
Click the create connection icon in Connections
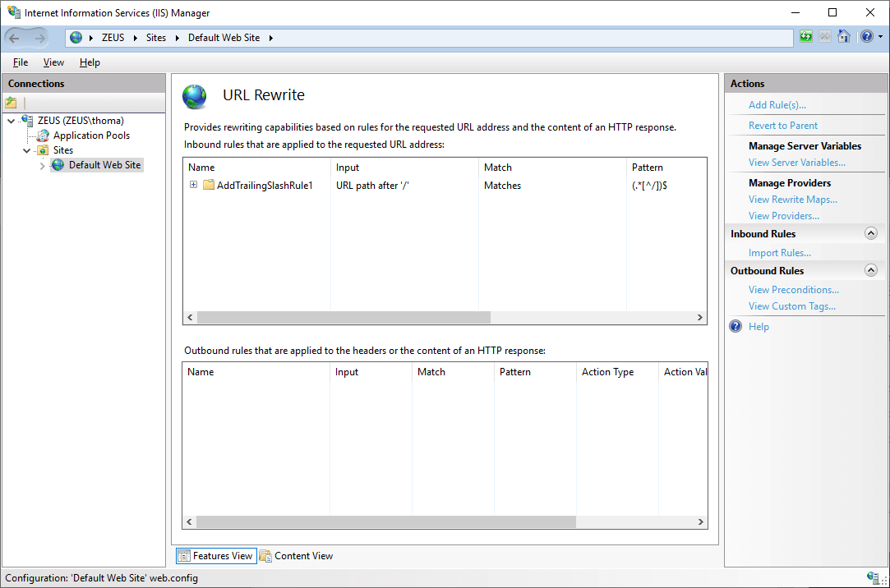coord(11,103)
